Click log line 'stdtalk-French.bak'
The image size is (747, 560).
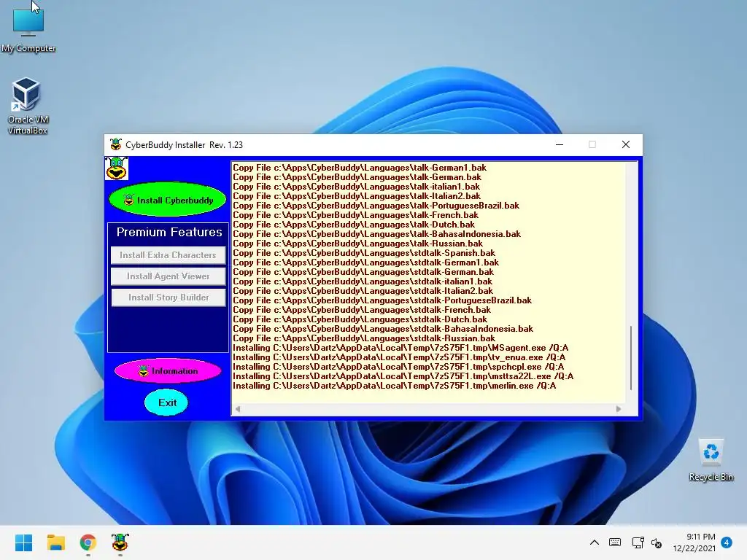coord(362,310)
